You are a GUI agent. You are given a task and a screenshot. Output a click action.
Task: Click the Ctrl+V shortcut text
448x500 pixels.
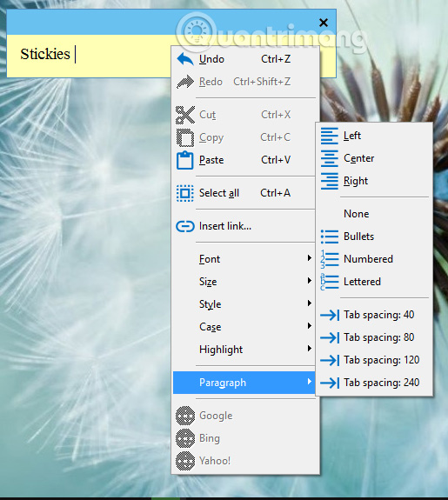(x=276, y=160)
